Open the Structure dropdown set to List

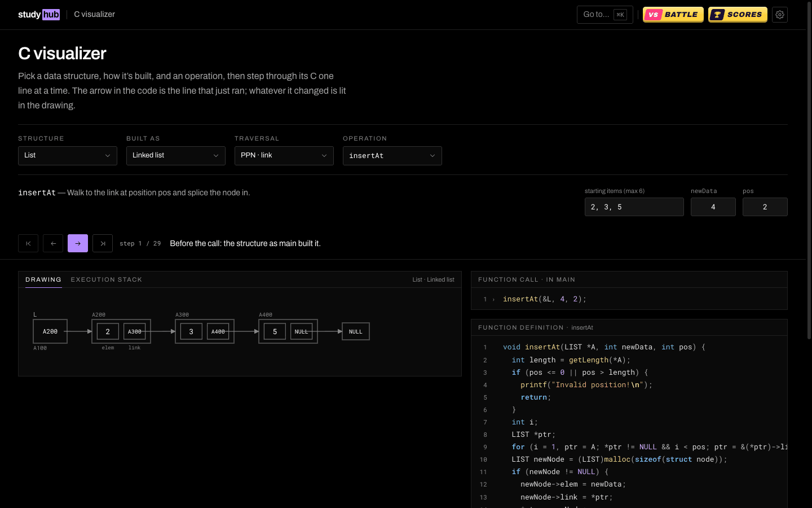point(68,156)
